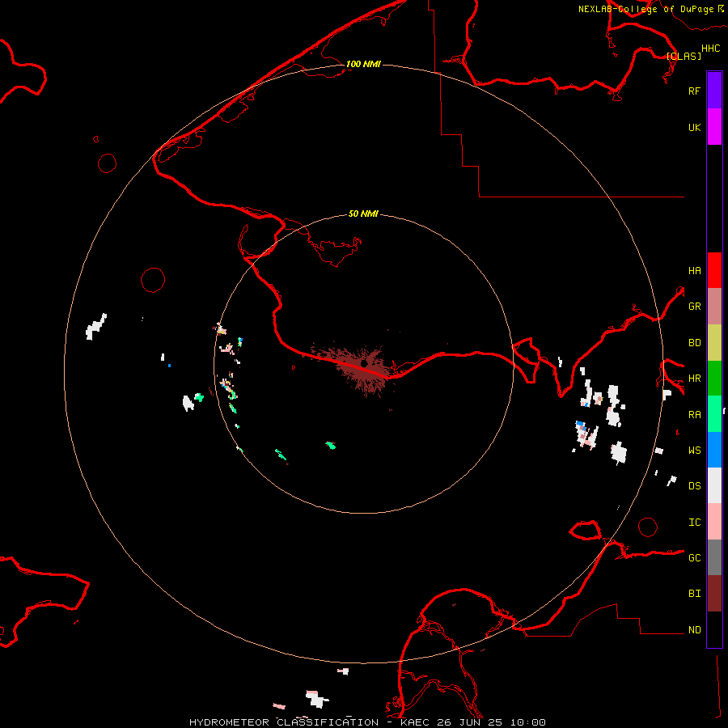The height and width of the screenshot is (728, 728).
Task: Click the "ND" legend label
Action: pyautogui.click(x=695, y=630)
